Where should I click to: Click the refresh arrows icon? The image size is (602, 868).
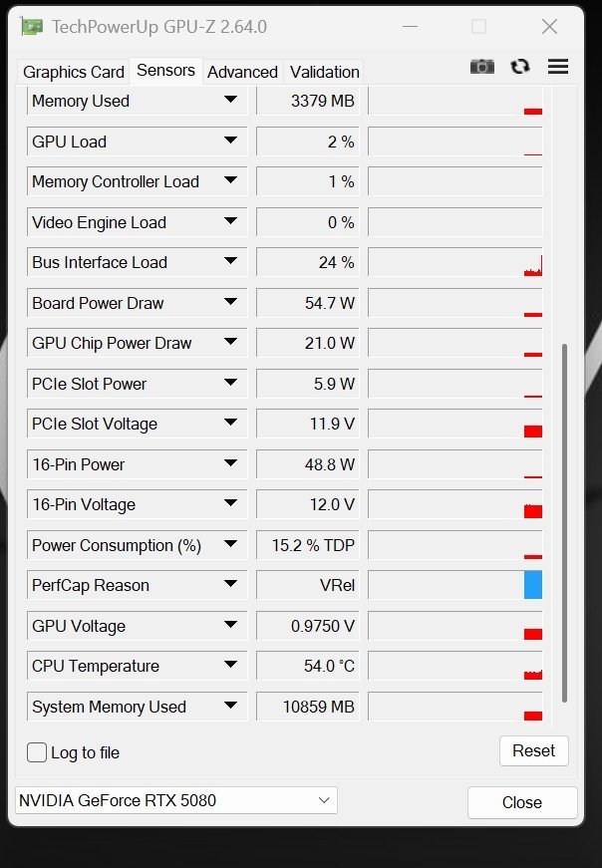click(x=520, y=67)
